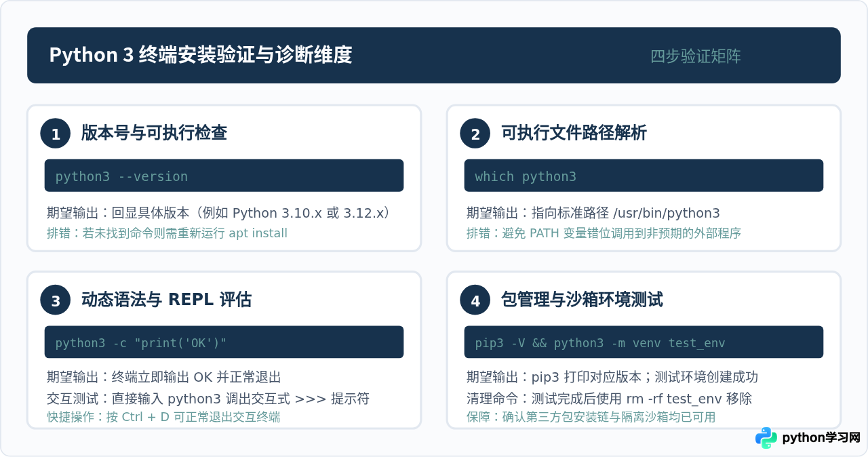This screenshot has height=457, width=868.
Task: Click the tip 排错：避免 PATH 变量错位调用
Action: click(604, 233)
